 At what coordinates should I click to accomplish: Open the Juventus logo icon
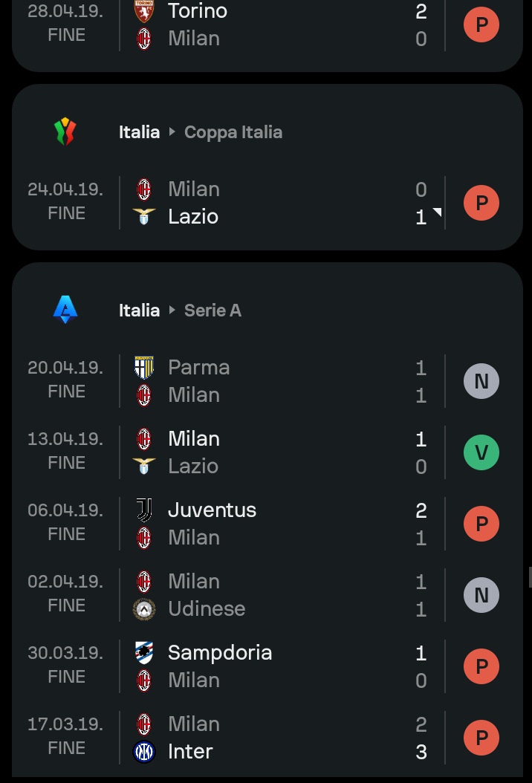click(144, 510)
